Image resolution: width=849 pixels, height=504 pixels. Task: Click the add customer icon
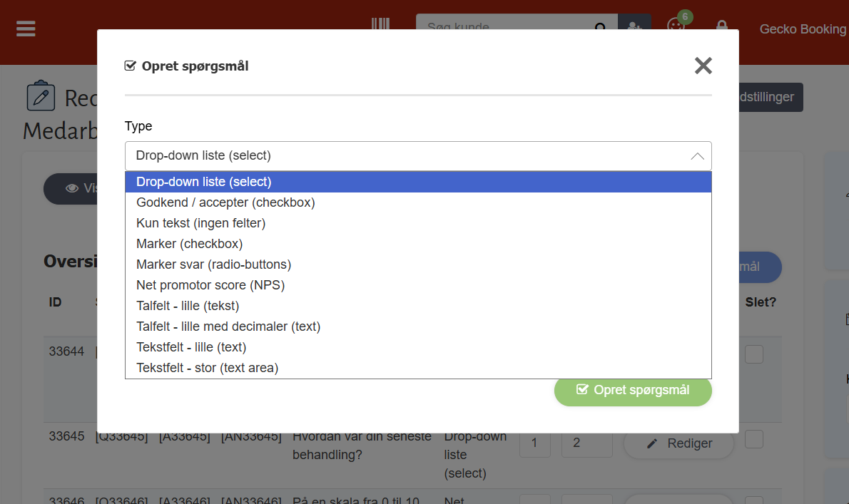634,26
